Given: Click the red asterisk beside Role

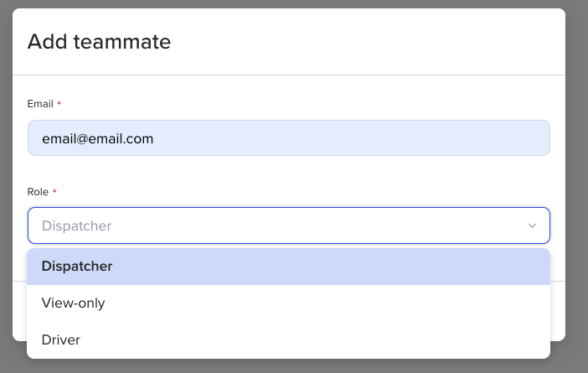Looking at the screenshot, I should pyautogui.click(x=54, y=192).
